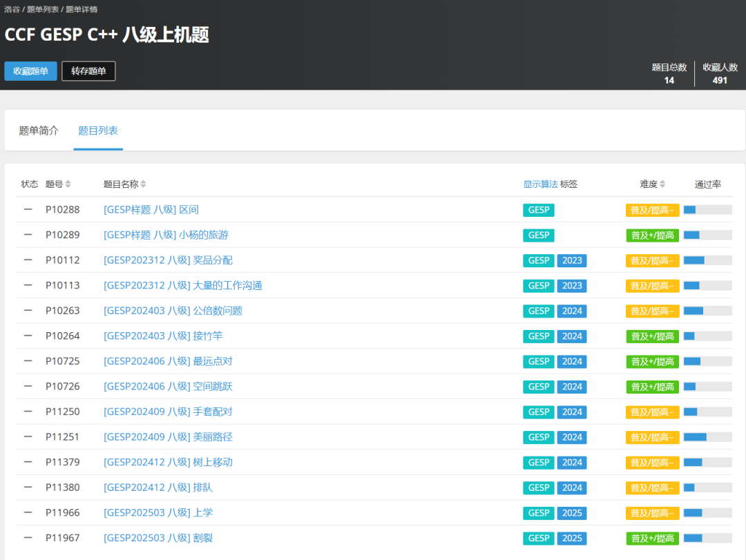Click the 收藏题单 button
Viewport: 746px width, 560px height.
(x=30, y=71)
